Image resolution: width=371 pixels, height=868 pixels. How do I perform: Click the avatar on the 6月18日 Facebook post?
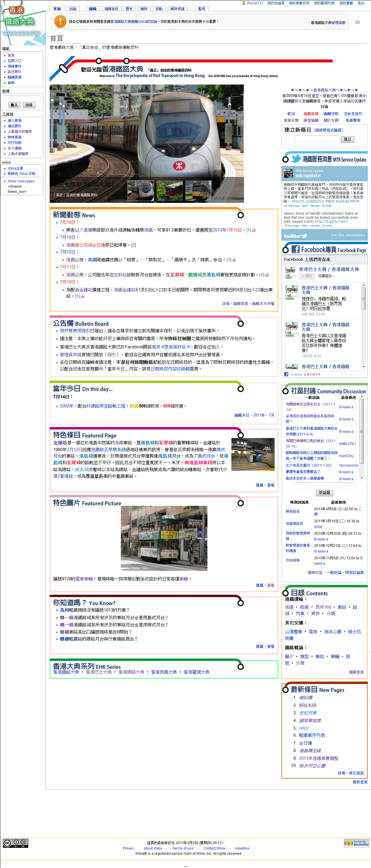pos(292,292)
